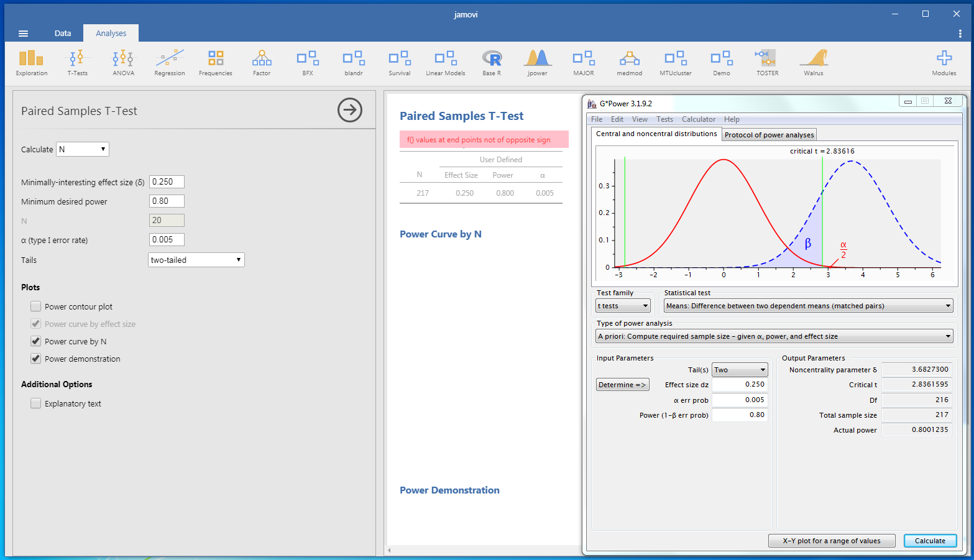Open the Calculate dropdown set to N
Screen dimensions: 974x560
click(83, 149)
